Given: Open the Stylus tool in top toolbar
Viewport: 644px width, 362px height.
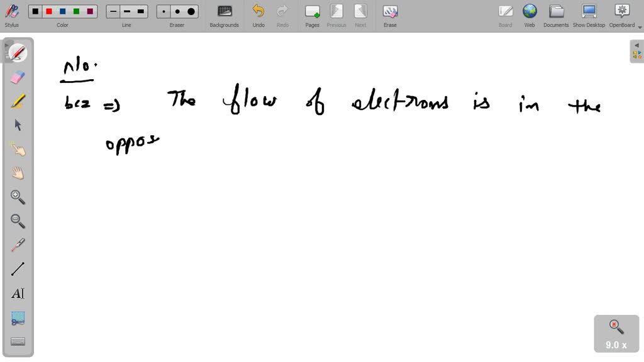Looking at the screenshot, I should (12, 16).
